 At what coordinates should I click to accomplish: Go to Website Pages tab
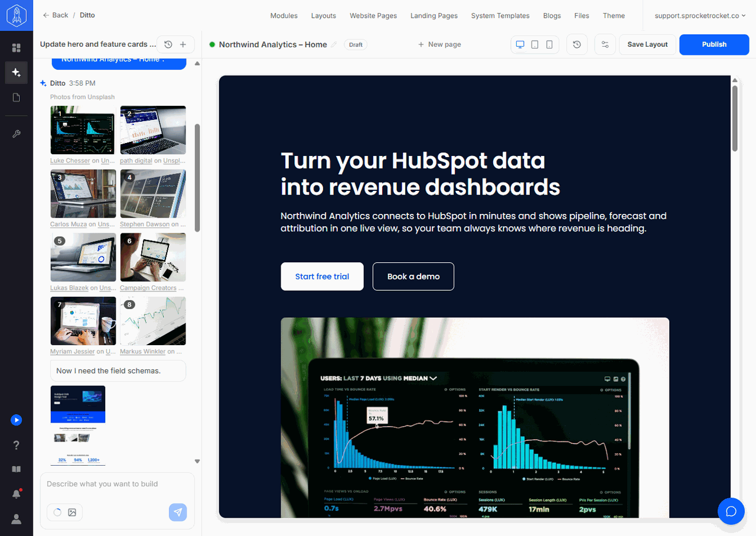pyautogui.click(x=373, y=15)
